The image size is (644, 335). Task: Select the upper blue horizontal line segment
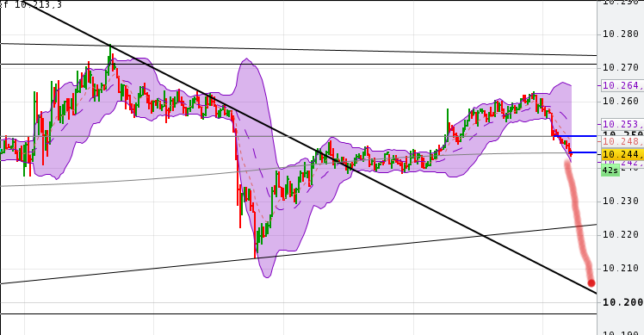(x=575, y=136)
